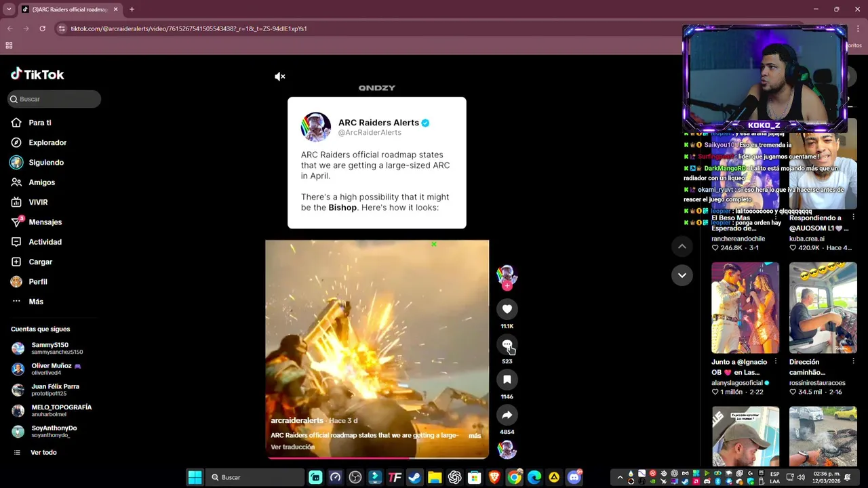Open Google Chrome from taskbar
The width and height of the screenshot is (868, 488).
[x=515, y=477]
